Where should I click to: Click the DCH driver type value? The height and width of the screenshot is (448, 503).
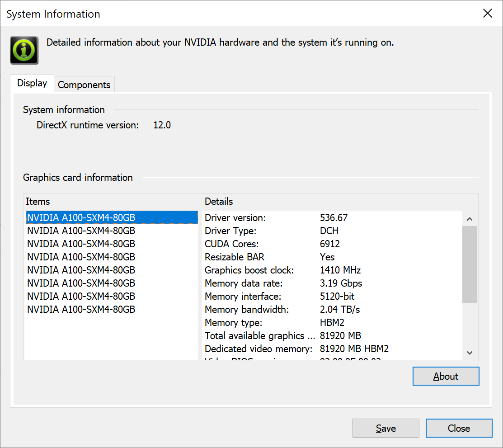coord(329,231)
